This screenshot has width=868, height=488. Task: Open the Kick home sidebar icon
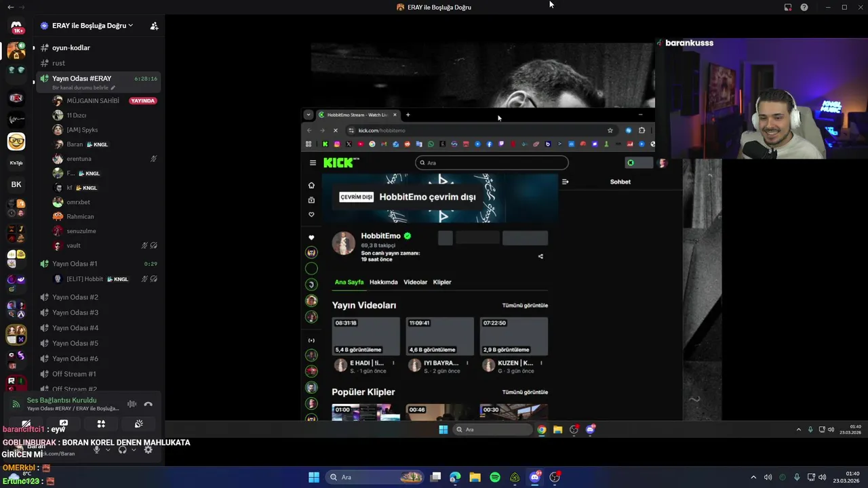click(x=311, y=185)
